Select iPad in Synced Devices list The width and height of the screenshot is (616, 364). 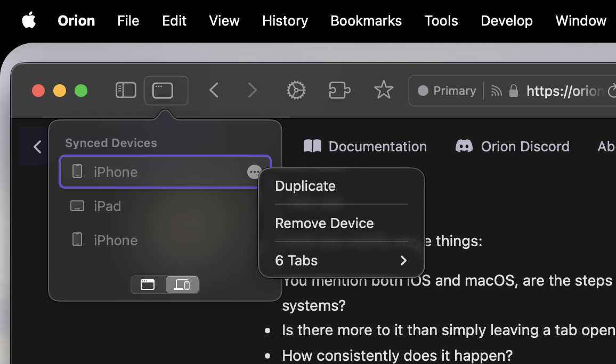(107, 206)
